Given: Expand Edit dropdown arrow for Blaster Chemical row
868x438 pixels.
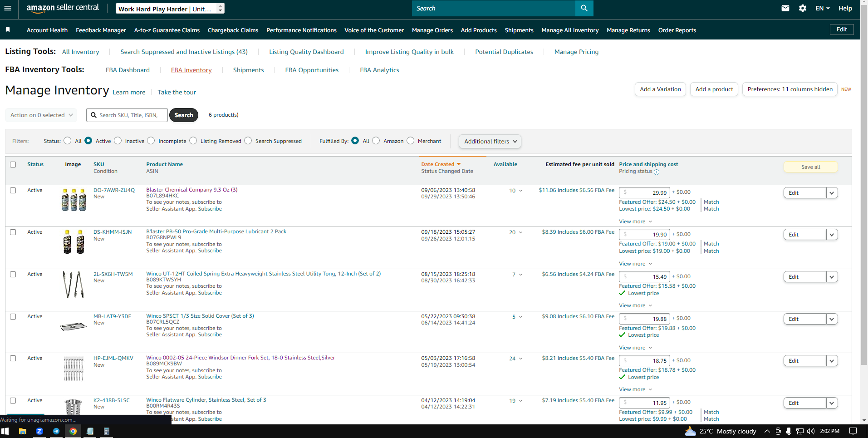Looking at the screenshot, I should [x=832, y=193].
